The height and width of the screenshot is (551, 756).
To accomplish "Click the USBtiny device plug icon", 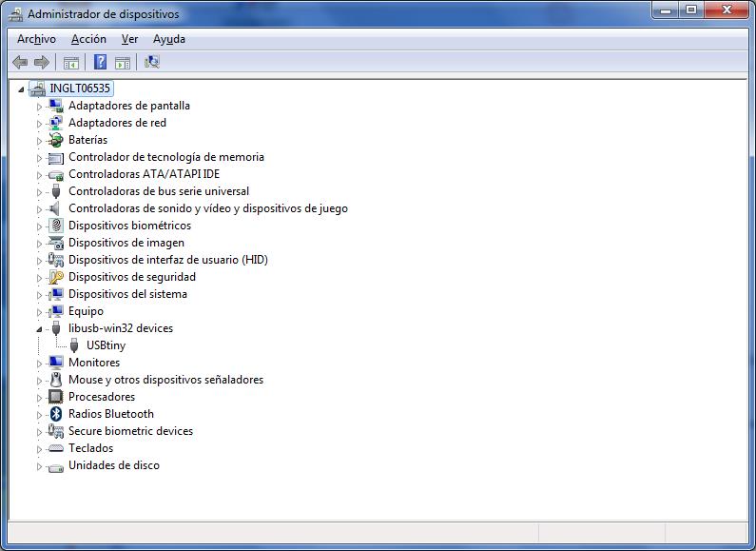I will 74,345.
